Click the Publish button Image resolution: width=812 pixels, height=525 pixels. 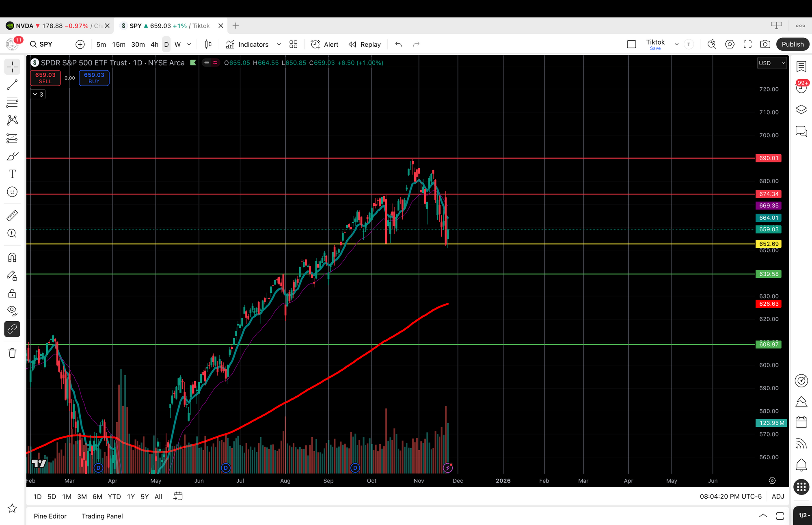click(793, 44)
